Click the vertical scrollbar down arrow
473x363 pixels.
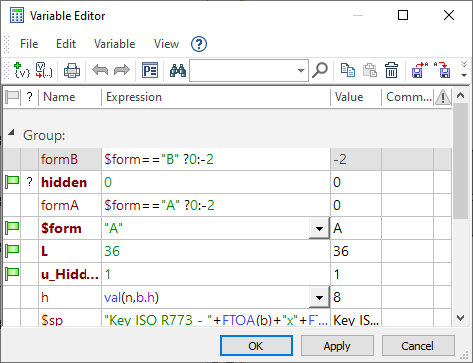tap(460, 318)
